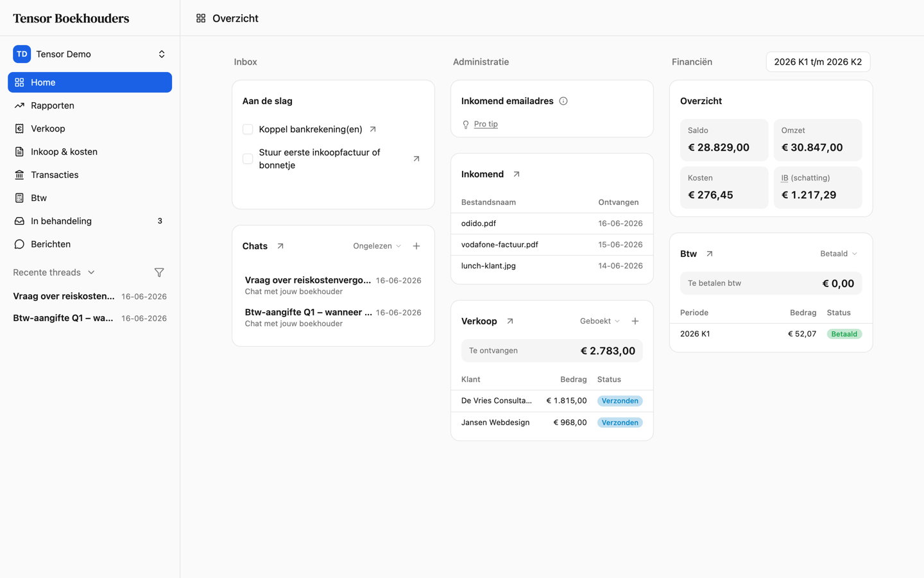The height and width of the screenshot is (578, 924).
Task: Click the Pro tip link
Action: click(x=486, y=124)
